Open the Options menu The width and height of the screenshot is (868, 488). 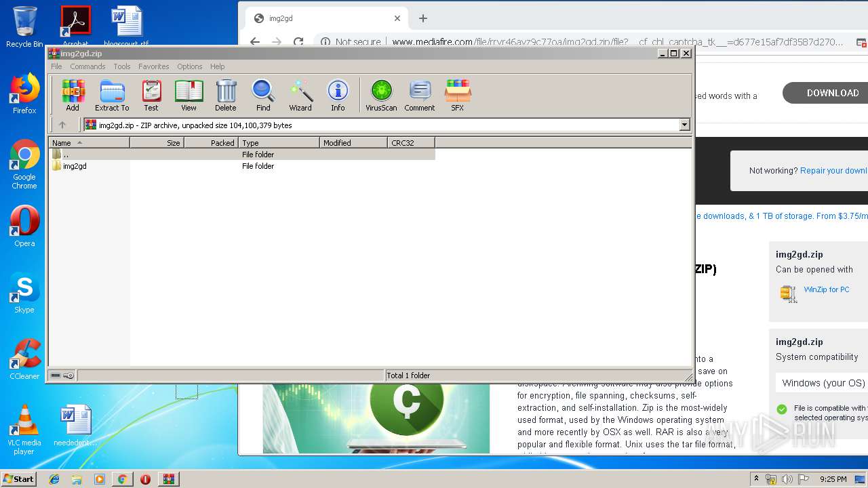(x=190, y=66)
